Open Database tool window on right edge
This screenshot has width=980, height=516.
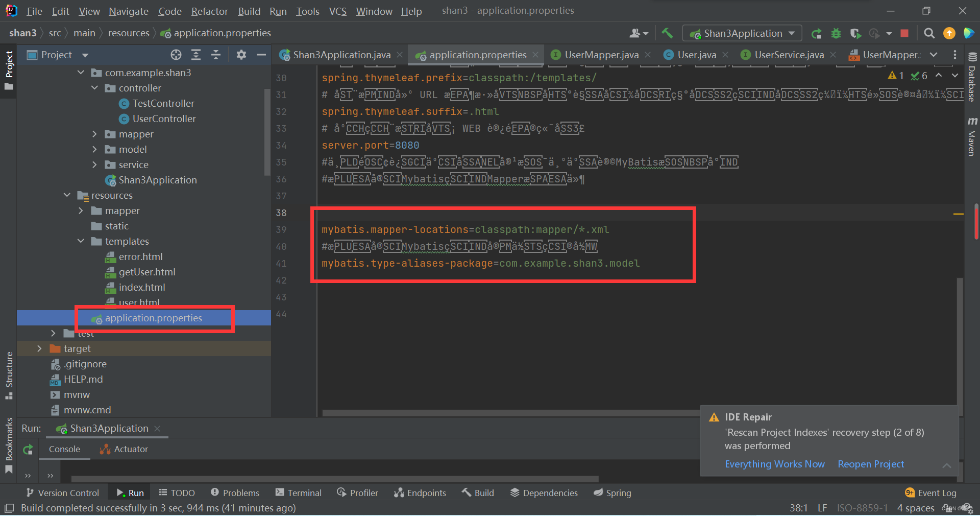[972, 77]
